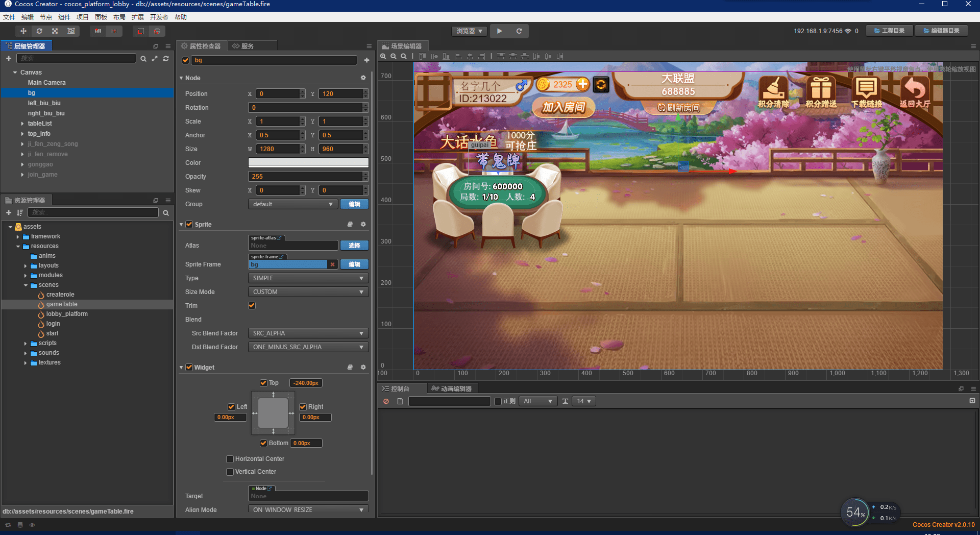Disable the Trim checkbox
Screen dimensions: 980x535
(252, 305)
